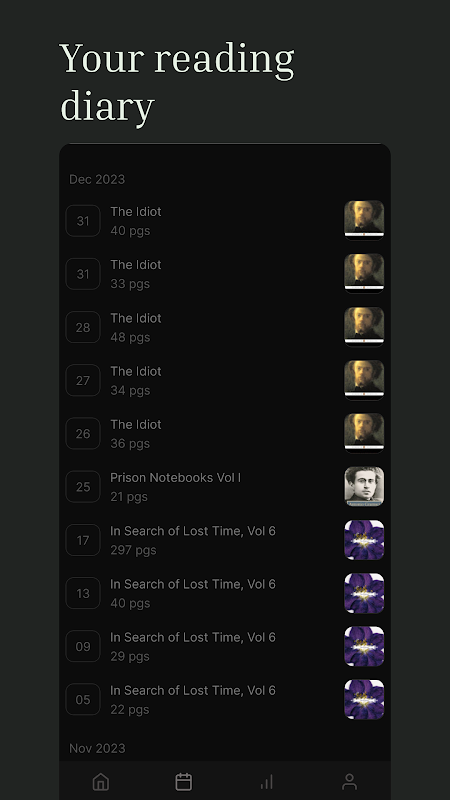
Task: Open the 297 pgs Lost Time entry
Action: point(225,540)
